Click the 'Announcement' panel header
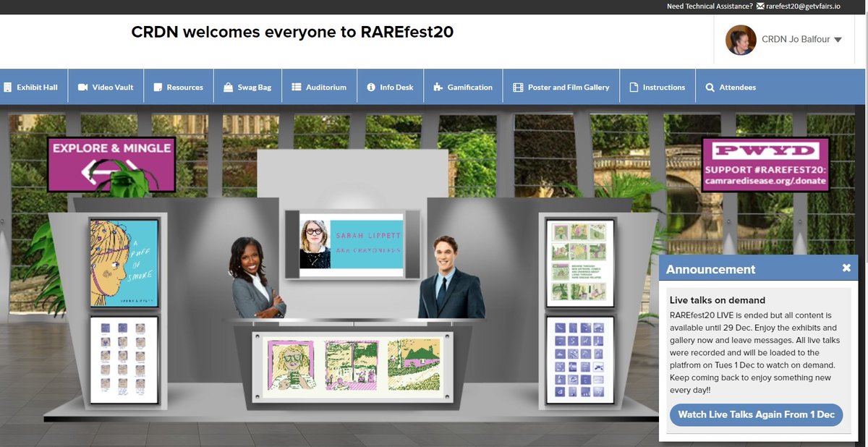The width and height of the screenshot is (868, 447). point(758,269)
